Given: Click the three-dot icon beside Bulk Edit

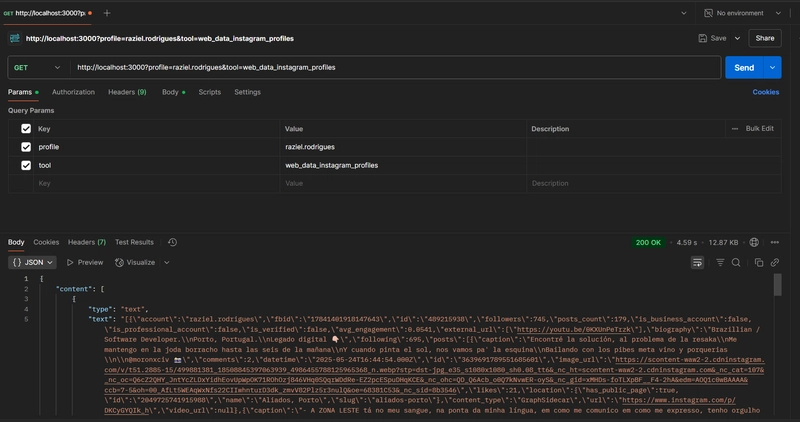Looking at the screenshot, I should [x=735, y=129].
